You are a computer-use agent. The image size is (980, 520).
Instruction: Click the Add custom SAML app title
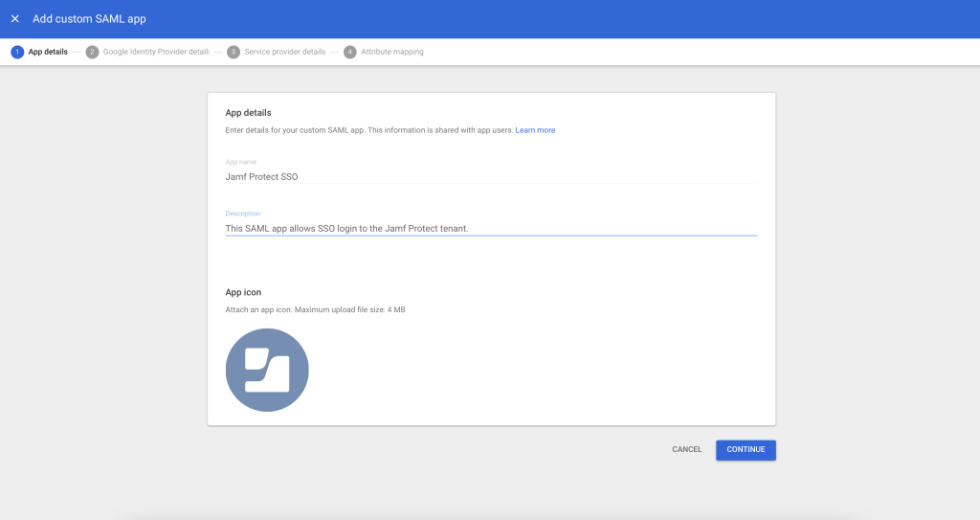click(89, 19)
